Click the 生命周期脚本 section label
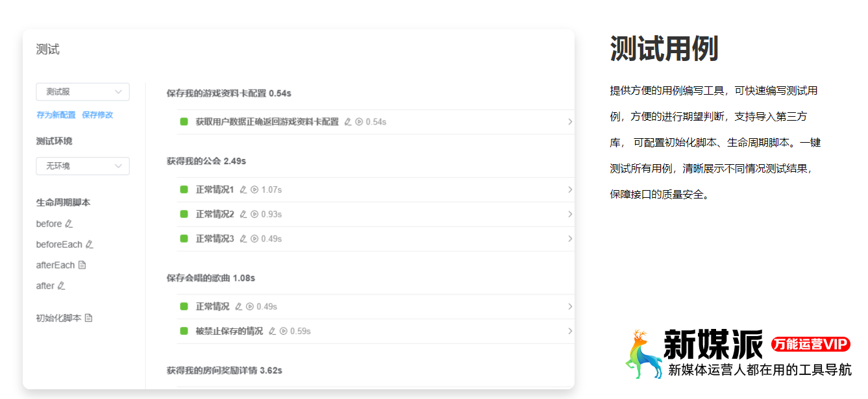868x399 pixels. coord(63,202)
